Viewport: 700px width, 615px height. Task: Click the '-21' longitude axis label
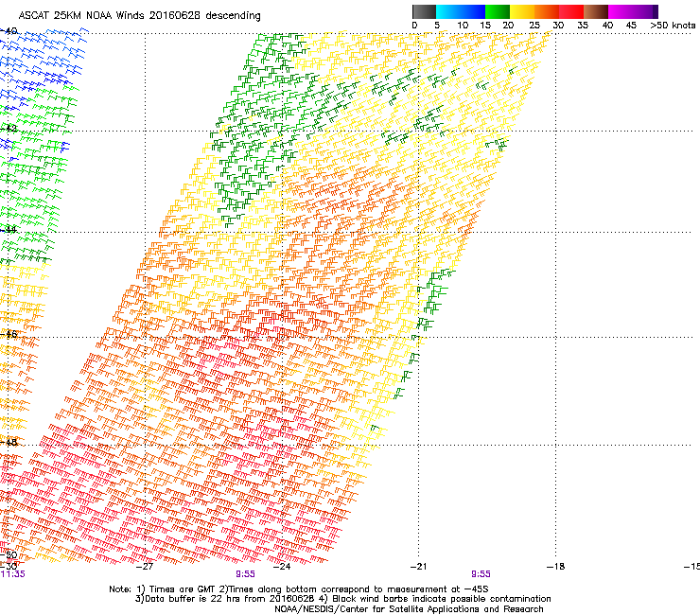pyautogui.click(x=418, y=567)
